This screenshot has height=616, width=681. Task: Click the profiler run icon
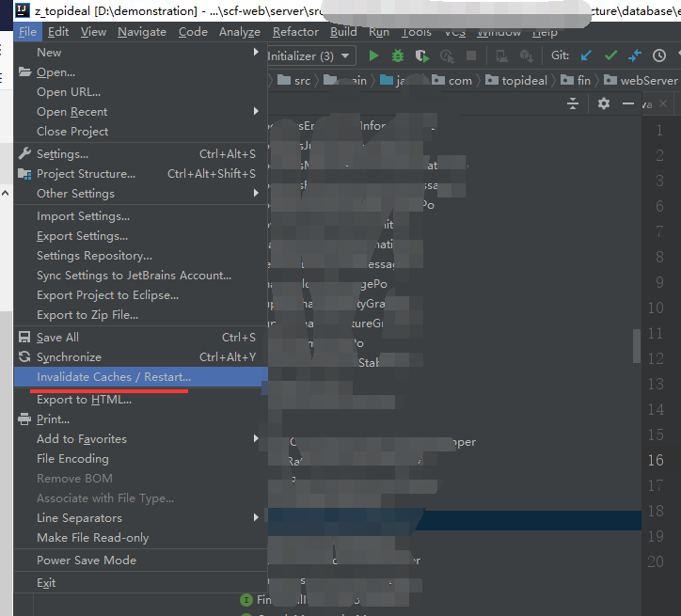click(x=447, y=56)
